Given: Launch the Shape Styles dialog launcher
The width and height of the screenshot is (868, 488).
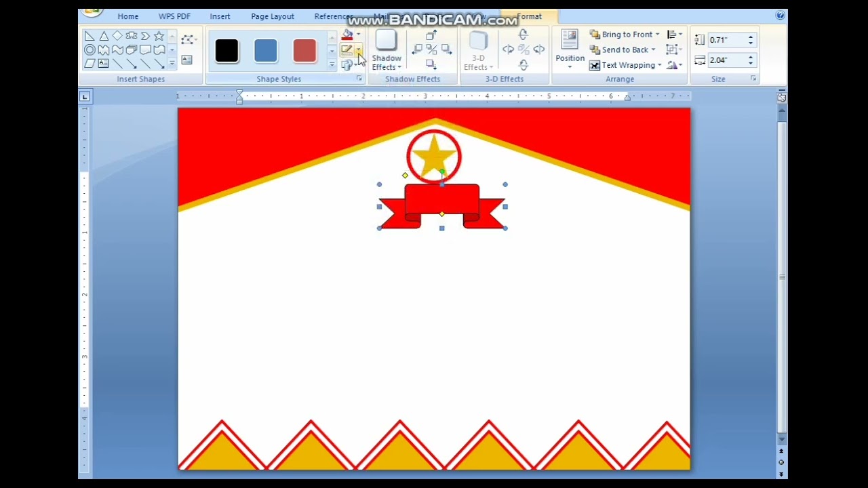Looking at the screenshot, I should (359, 79).
